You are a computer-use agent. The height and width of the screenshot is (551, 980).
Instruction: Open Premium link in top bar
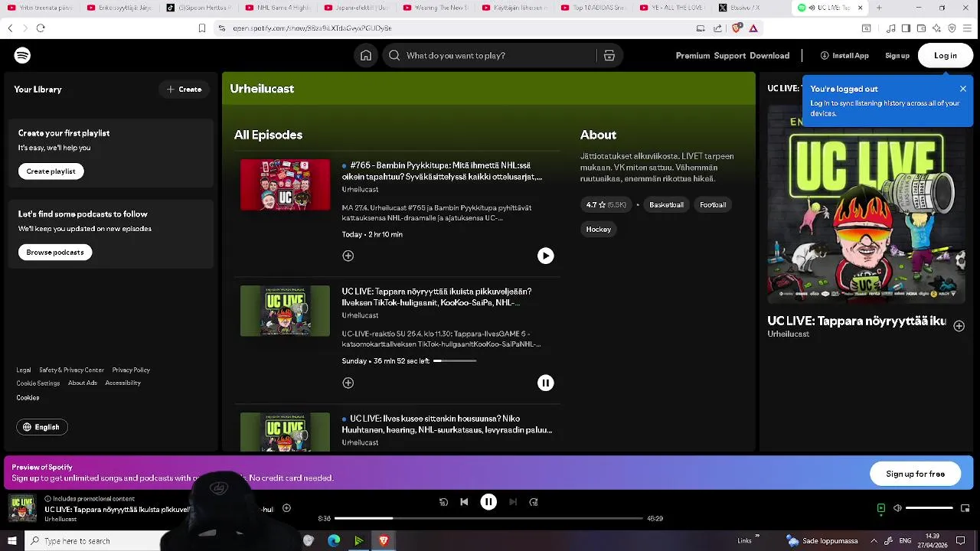(693, 56)
